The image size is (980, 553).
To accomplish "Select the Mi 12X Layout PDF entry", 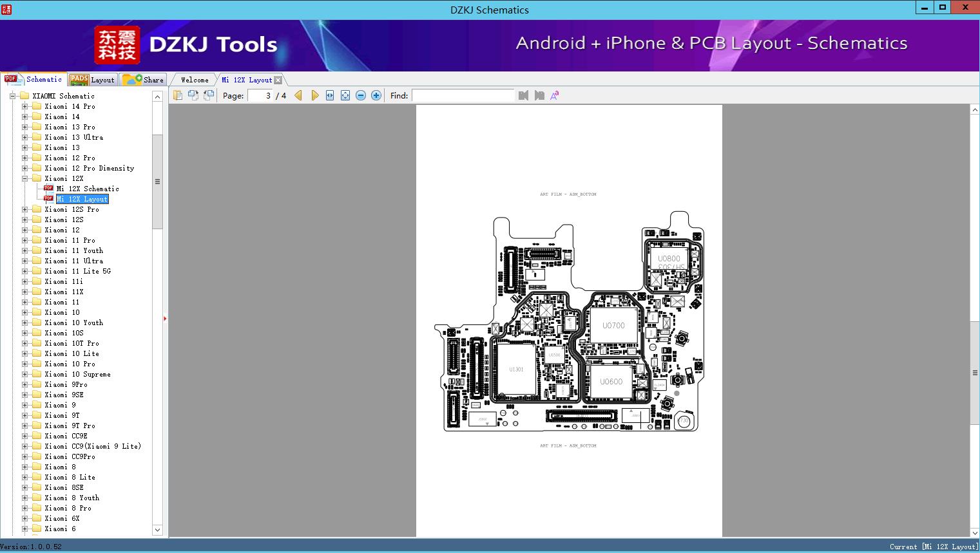I will click(82, 199).
